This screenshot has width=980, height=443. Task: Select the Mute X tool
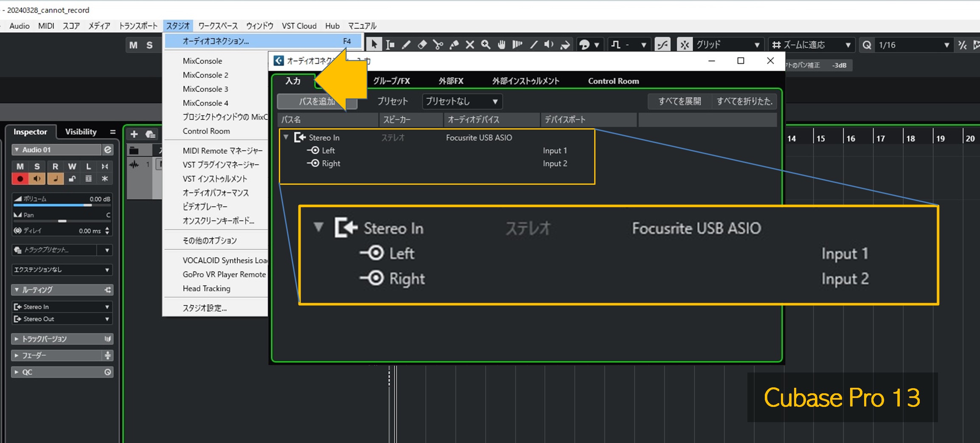[x=470, y=45]
